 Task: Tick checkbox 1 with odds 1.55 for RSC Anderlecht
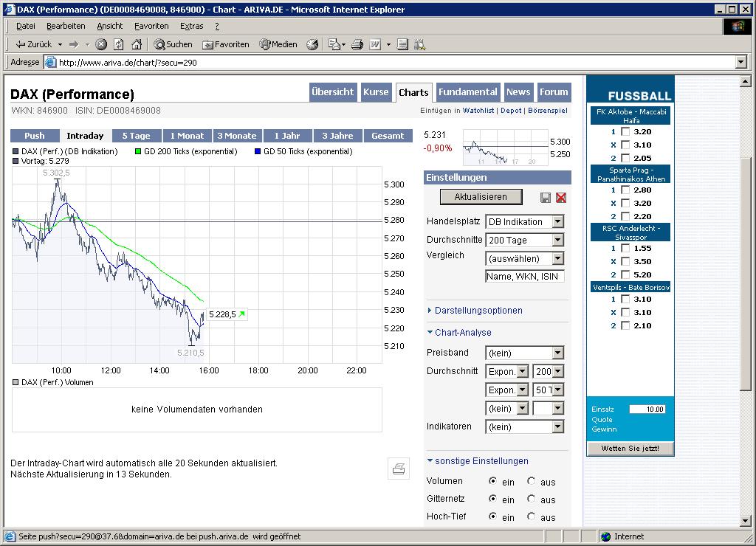click(x=625, y=248)
